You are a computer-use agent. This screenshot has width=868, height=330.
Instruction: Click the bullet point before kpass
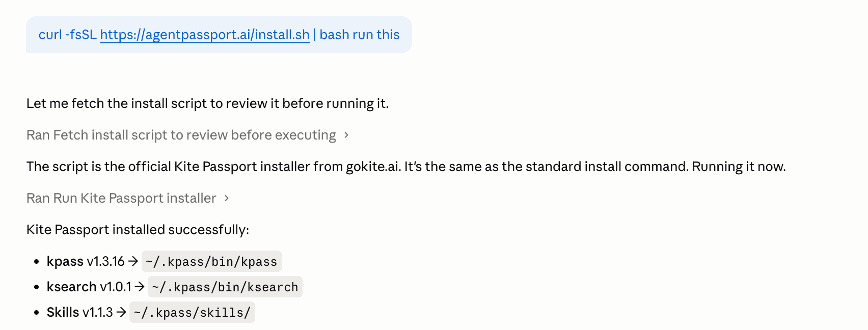[36, 262]
